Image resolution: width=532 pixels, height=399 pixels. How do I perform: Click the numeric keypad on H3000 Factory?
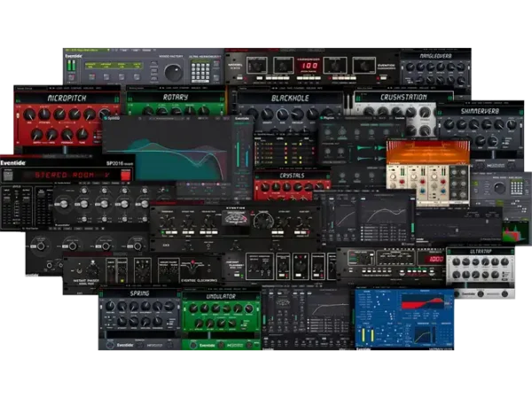tap(200, 71)
